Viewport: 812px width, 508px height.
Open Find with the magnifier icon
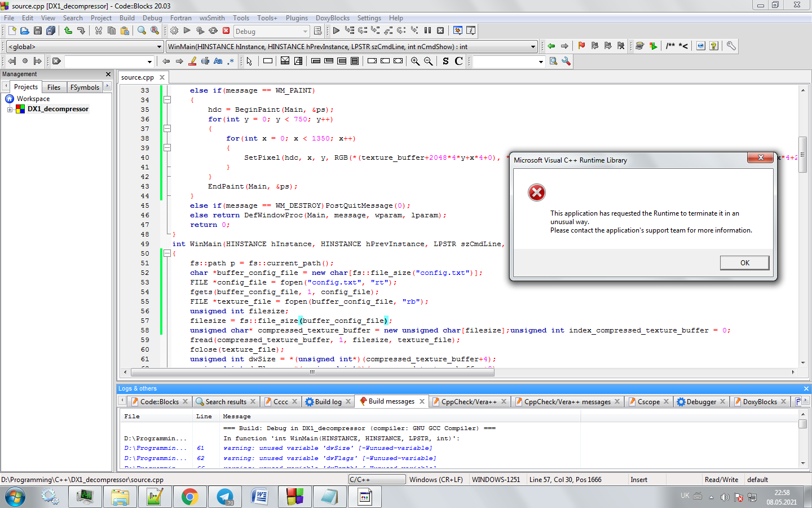click(142, 30)
